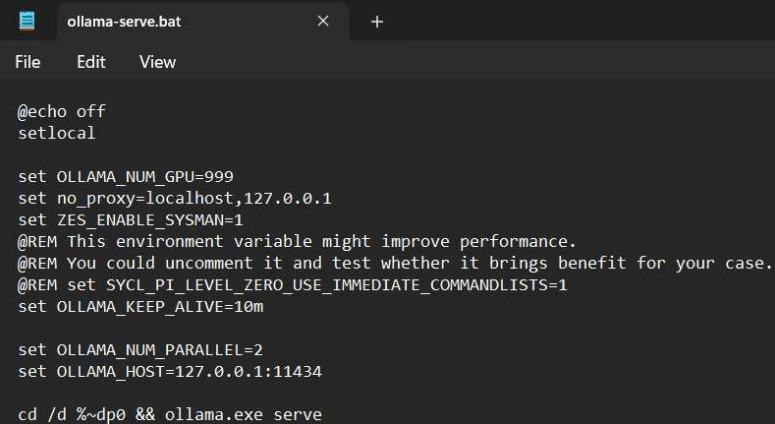
Task: Open the View menu
Action: click(x=157, y=62)
